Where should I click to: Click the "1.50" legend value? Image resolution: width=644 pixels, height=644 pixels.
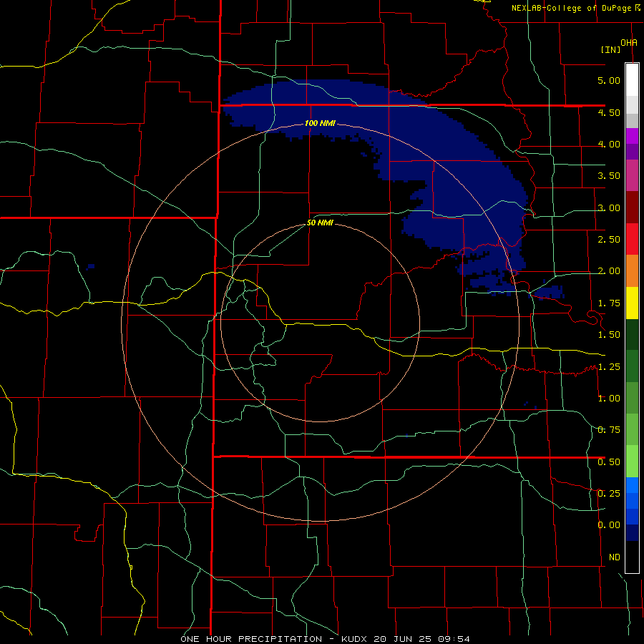click(x=609, y=335)
